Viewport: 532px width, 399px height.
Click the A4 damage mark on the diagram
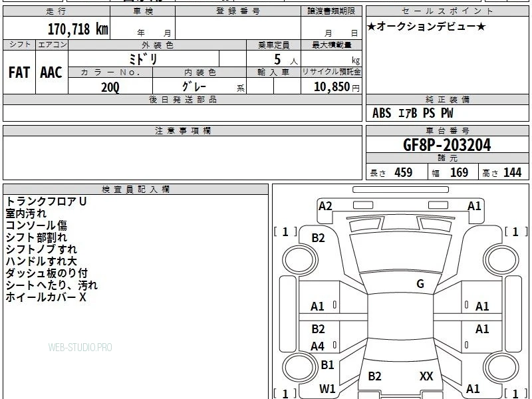[x=318, y=346]
